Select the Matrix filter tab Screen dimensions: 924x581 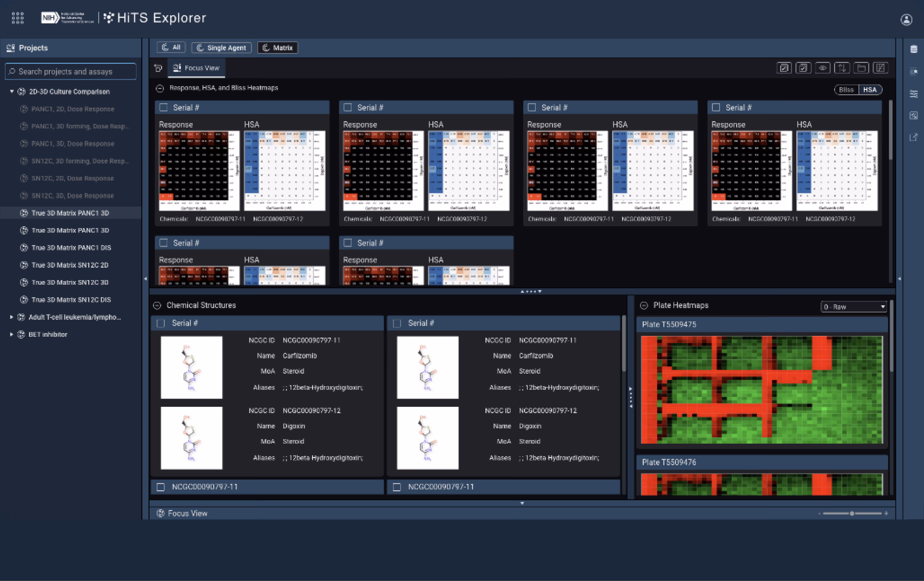pos(277,47)
